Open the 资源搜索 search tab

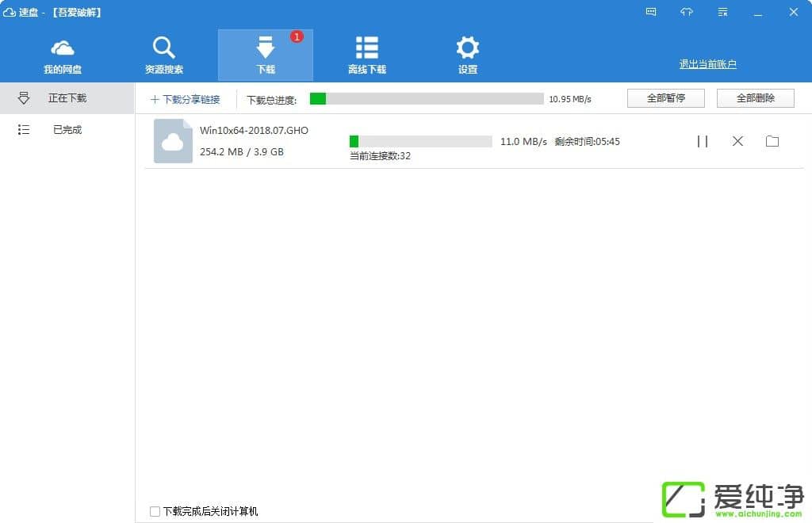click(x=163, y=56)
